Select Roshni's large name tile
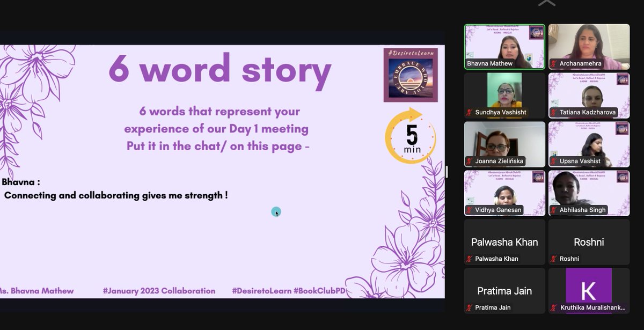This screenshot has width=644, height=330. pyautogui.click(x=589, y=241)
